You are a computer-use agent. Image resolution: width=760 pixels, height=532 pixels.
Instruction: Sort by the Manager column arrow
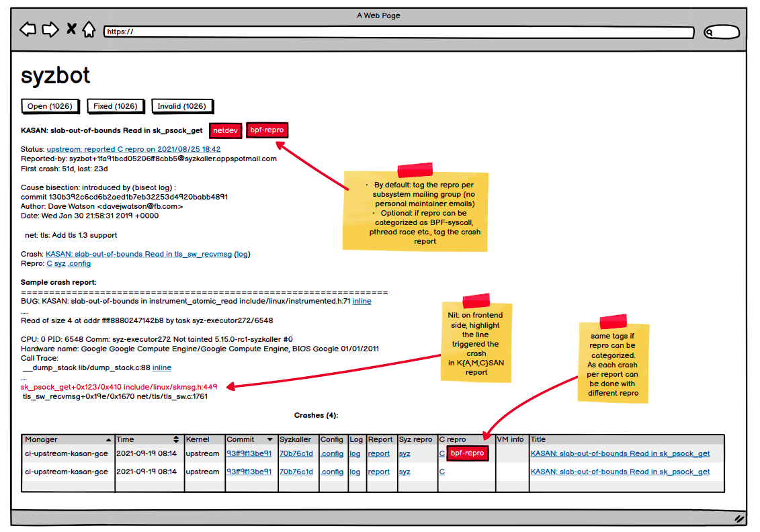coord(108,440)
